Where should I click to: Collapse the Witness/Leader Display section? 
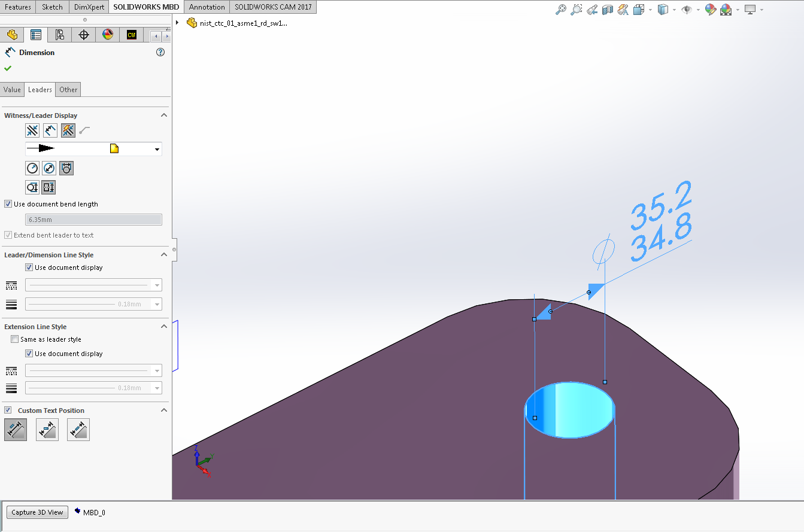pos(163,115)
